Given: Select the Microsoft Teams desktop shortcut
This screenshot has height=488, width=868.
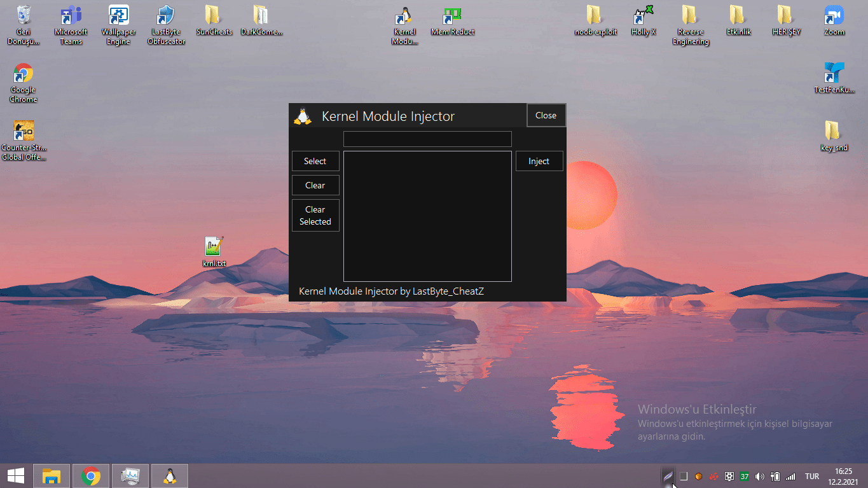Looking at the screenshot, I should [x=71, y=25].
